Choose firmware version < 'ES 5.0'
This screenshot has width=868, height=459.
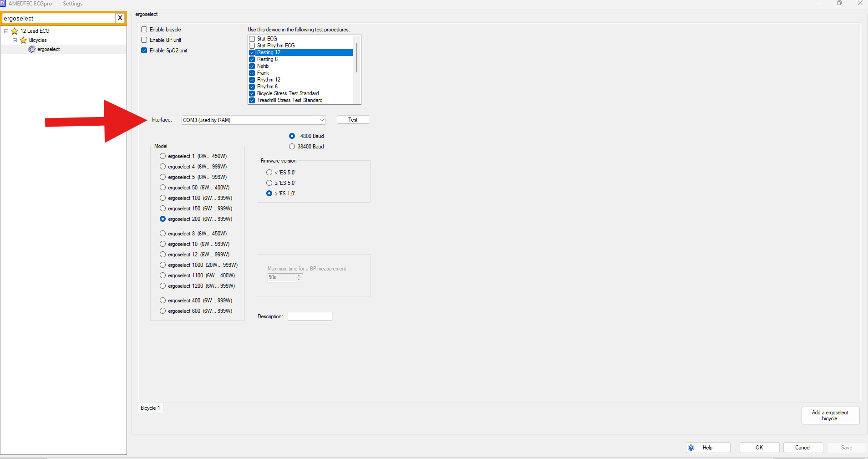(x=269, y=173)
